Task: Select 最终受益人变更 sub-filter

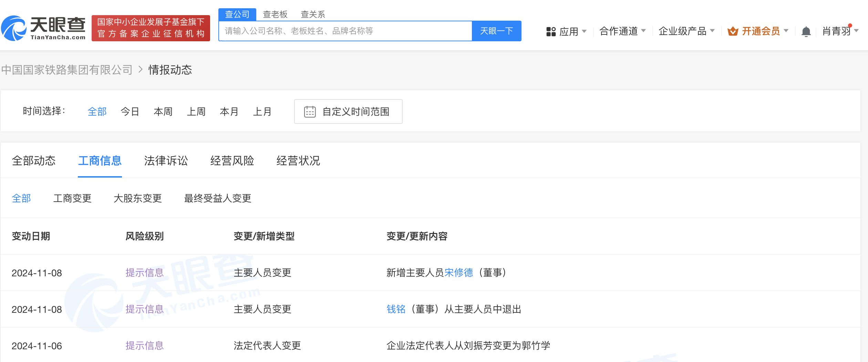Action: [x=218, y=198]
